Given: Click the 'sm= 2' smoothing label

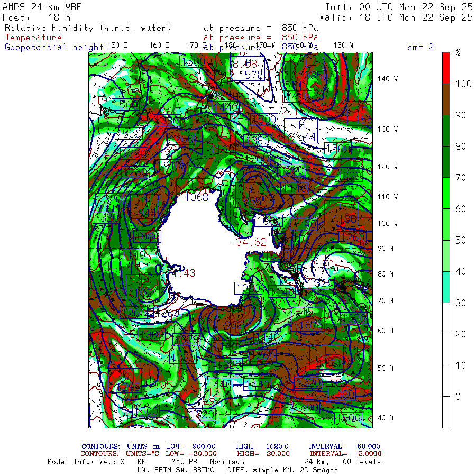Looking at the screenshot, I should [x=420, y=47].
